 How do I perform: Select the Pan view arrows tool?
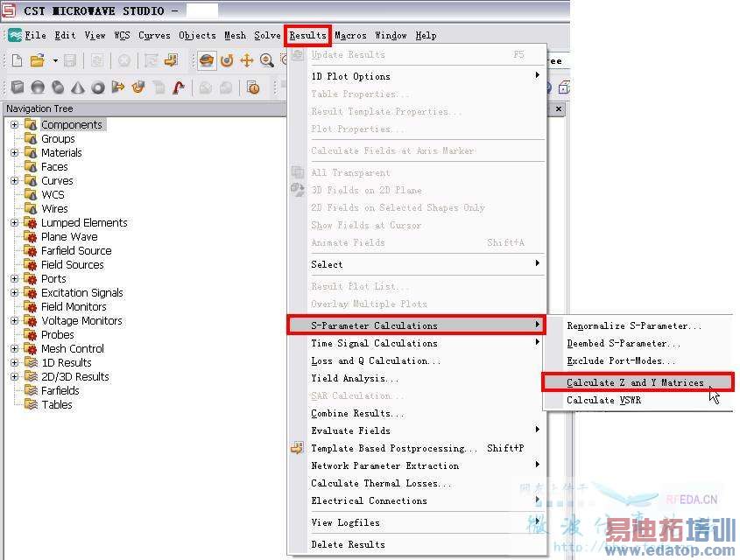click(247, 60)
